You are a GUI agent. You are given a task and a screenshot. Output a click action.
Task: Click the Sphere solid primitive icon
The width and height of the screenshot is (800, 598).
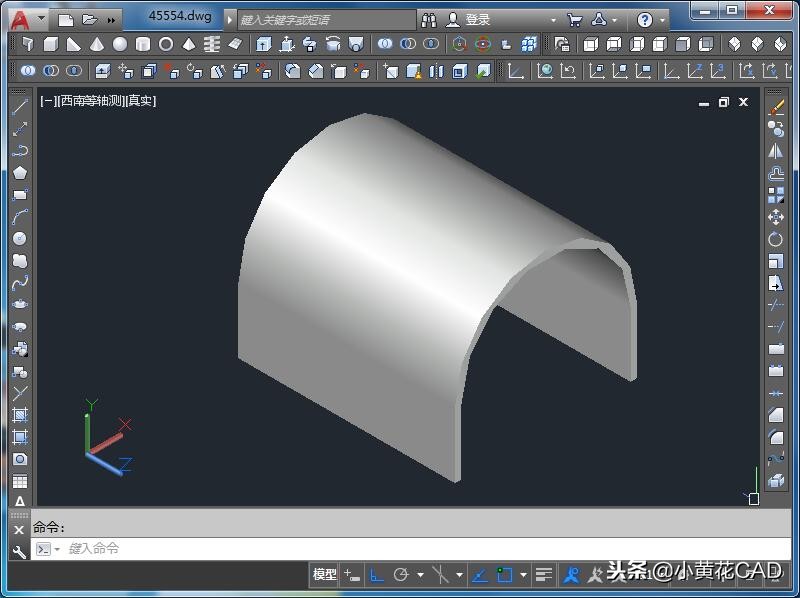pyautogui.click(x=120, y=44)
